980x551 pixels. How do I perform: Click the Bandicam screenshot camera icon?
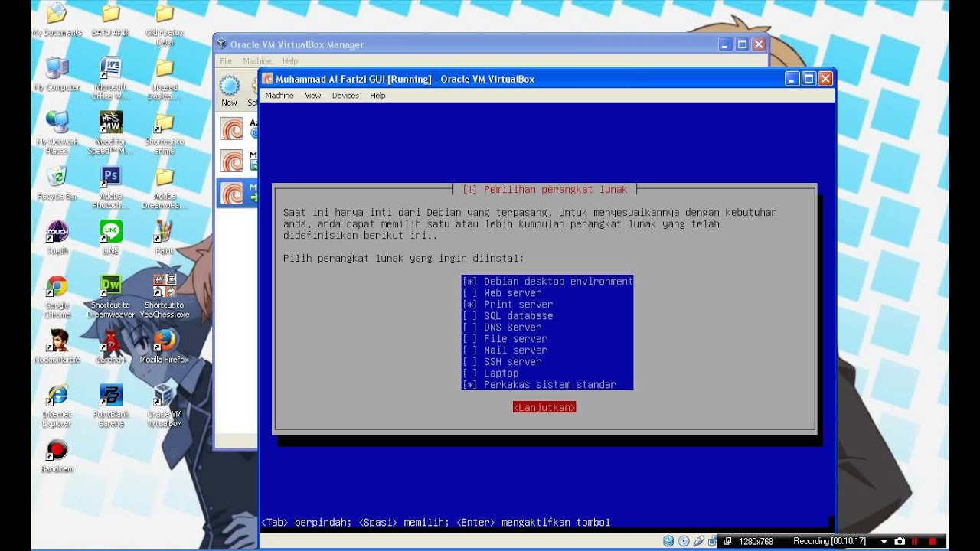point(900,541)
